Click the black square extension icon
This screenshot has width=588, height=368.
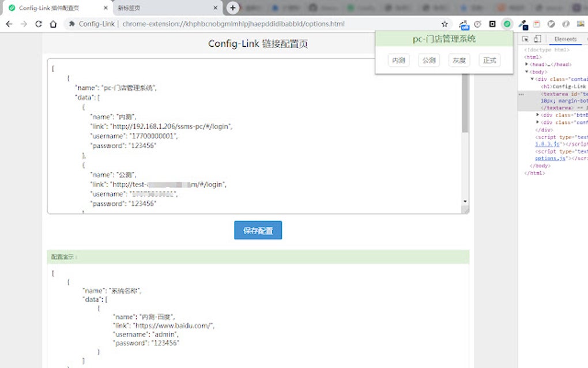(x=492, y=24)
